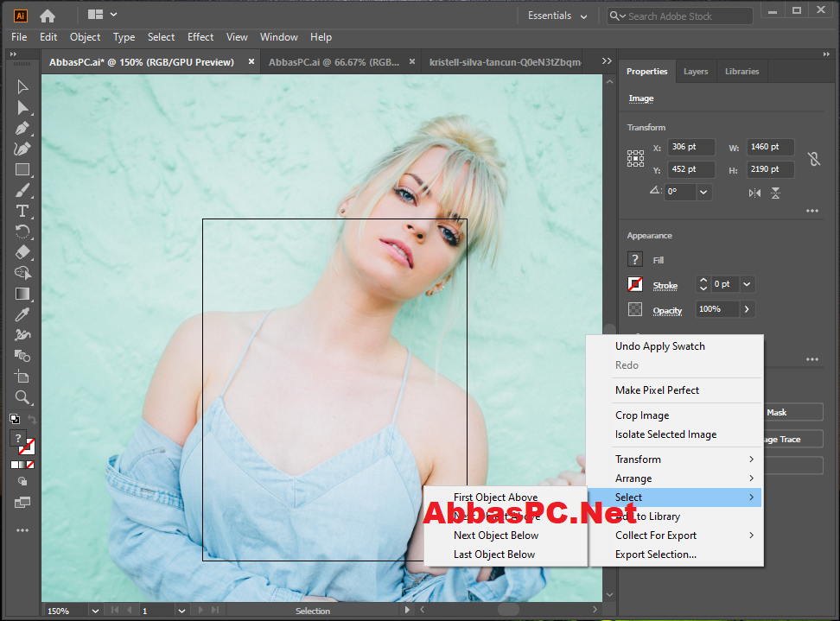Open the Drawing Modes icon
Screen dimensions: 840x621
point(22,481)
